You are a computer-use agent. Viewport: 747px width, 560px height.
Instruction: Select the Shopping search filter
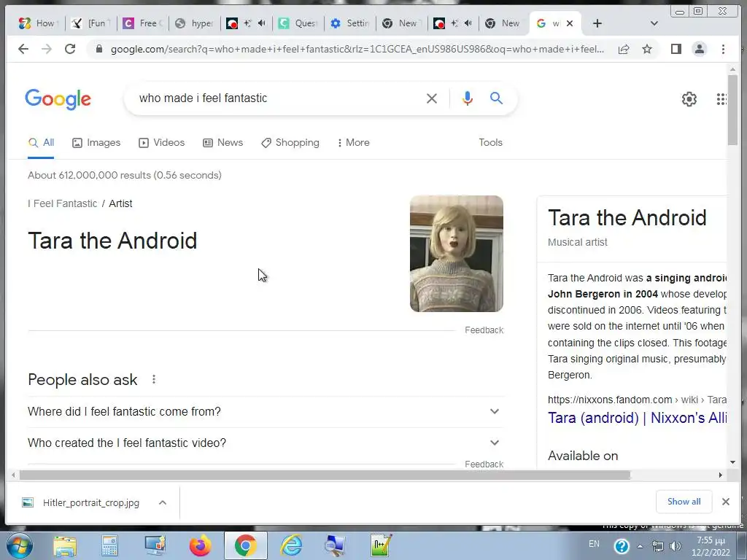[290, 143]
